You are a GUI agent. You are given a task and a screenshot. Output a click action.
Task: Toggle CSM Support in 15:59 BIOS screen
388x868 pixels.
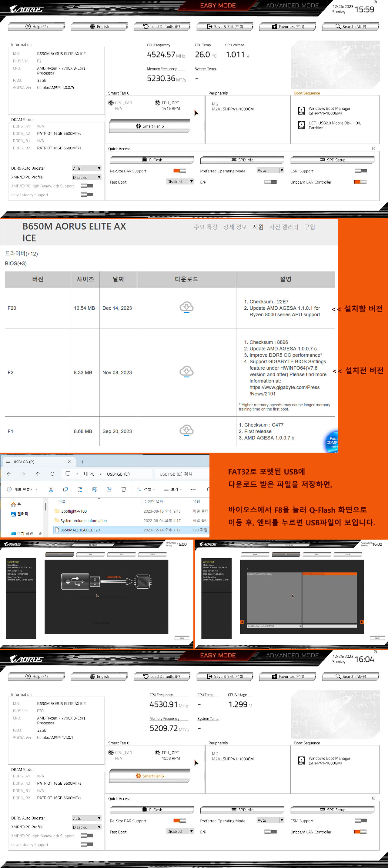click(361, 171)
